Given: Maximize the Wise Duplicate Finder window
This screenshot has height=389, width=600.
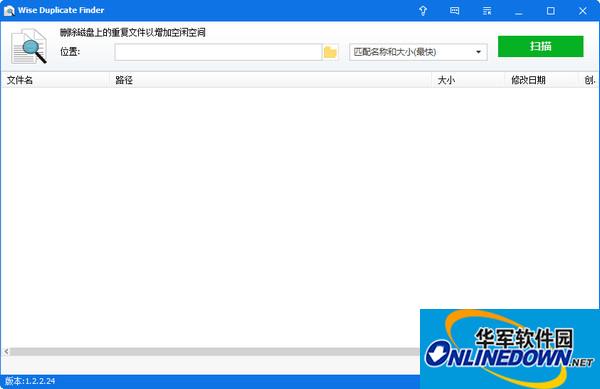Looking at the screenshot, I should pos(550,11).
